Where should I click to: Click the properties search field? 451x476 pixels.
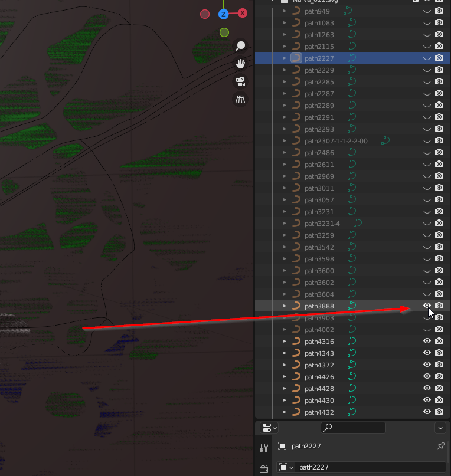click(353, 428)
